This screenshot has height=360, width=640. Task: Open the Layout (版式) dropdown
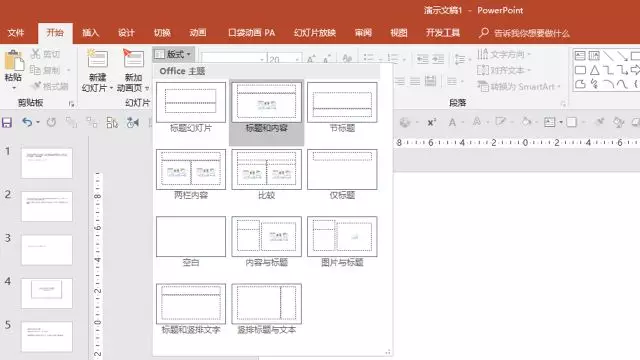(173, 54)
